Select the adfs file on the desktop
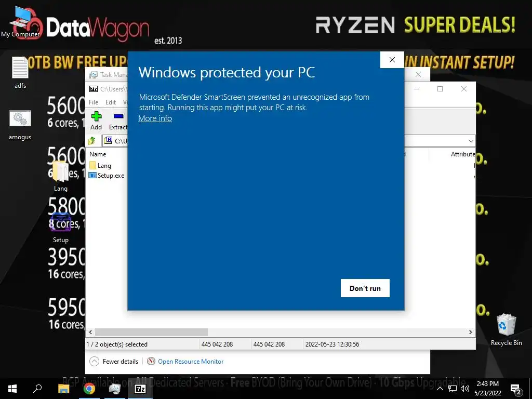This screenshot has height=399, width=532. (20, 72)
